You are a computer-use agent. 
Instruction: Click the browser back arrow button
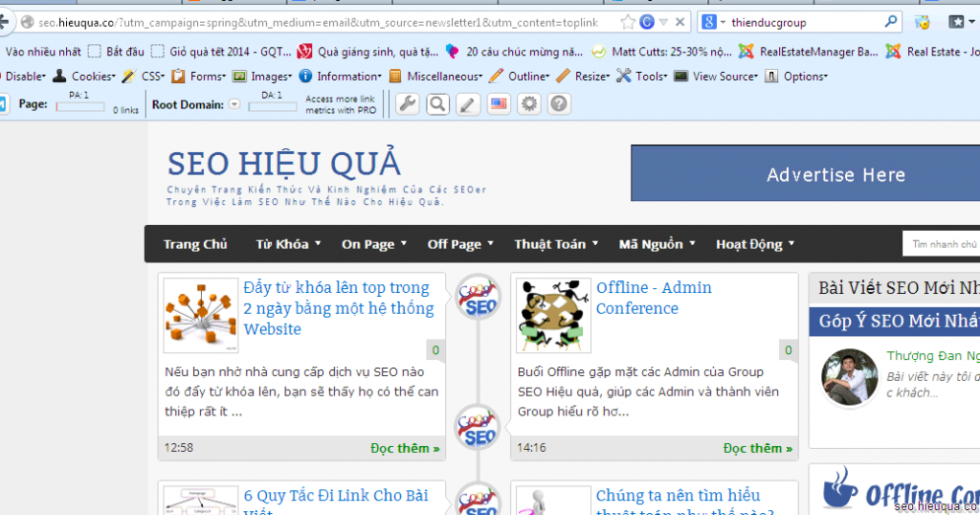point(4,23)
